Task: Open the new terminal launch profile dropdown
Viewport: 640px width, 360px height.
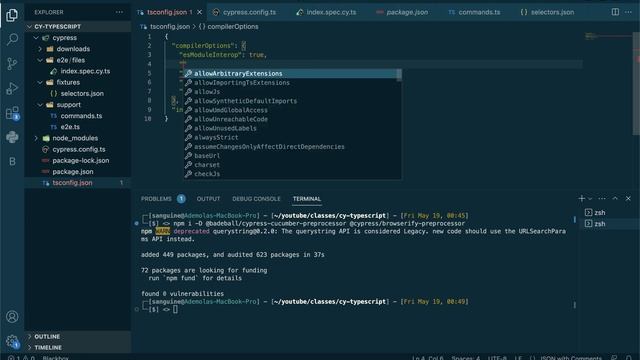Action: pos(590,199)
